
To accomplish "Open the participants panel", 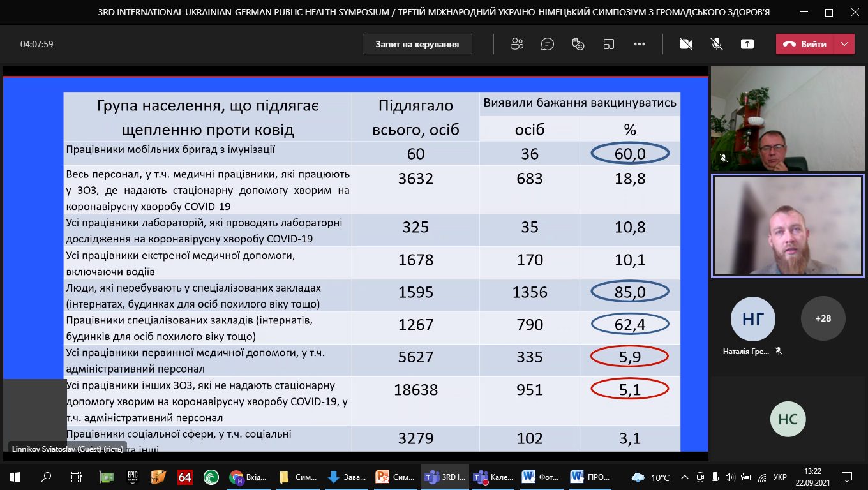I will (517, 44).
